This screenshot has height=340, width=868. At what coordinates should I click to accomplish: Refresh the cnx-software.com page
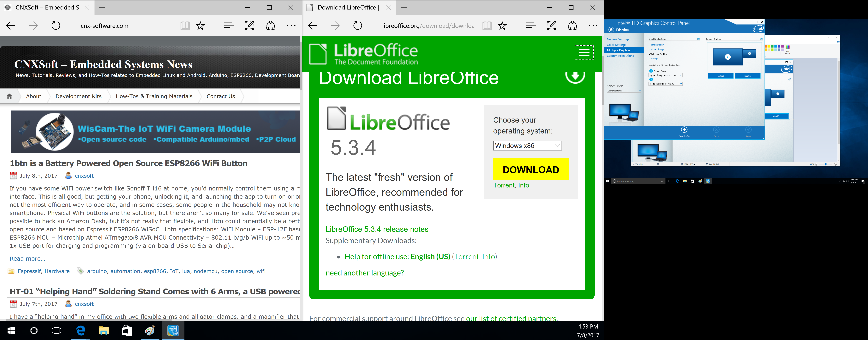pyautogui.click(x=56, y=26)
